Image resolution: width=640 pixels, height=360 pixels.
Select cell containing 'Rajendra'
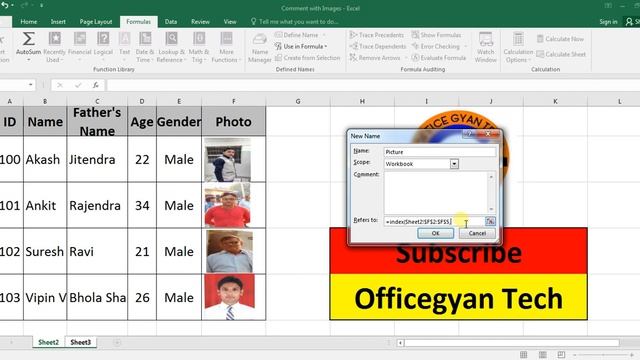point(97,205)
